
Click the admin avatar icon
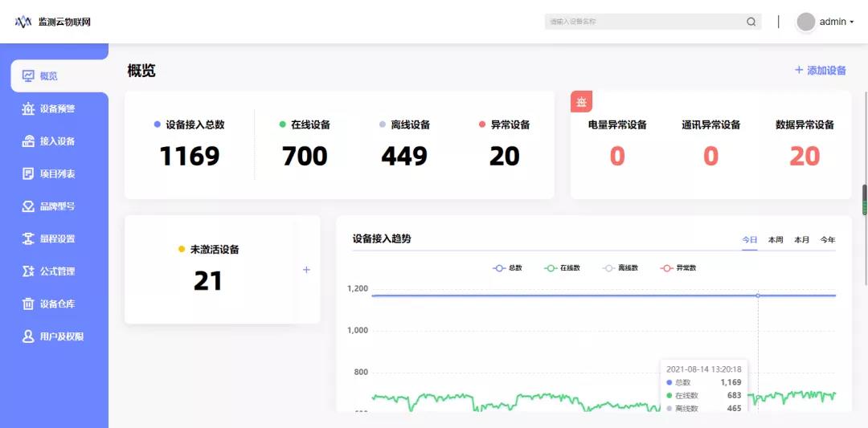[x=806, y=22]
